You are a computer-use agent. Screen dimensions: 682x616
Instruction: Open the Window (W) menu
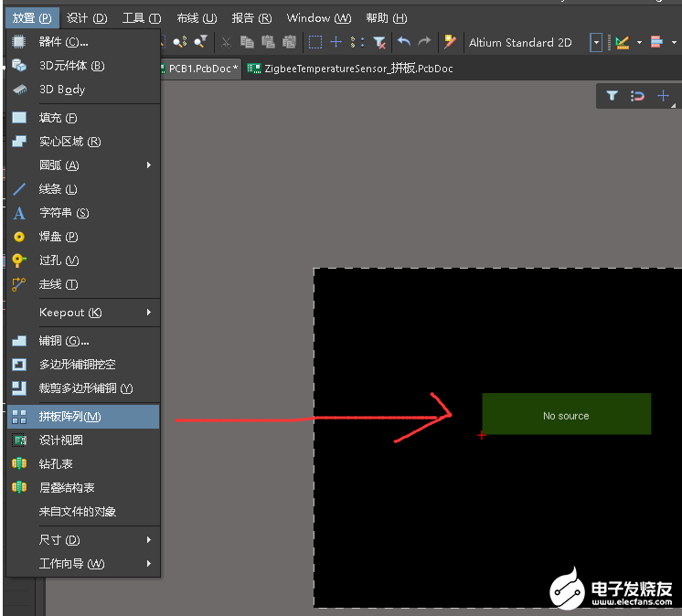(318, 18)
